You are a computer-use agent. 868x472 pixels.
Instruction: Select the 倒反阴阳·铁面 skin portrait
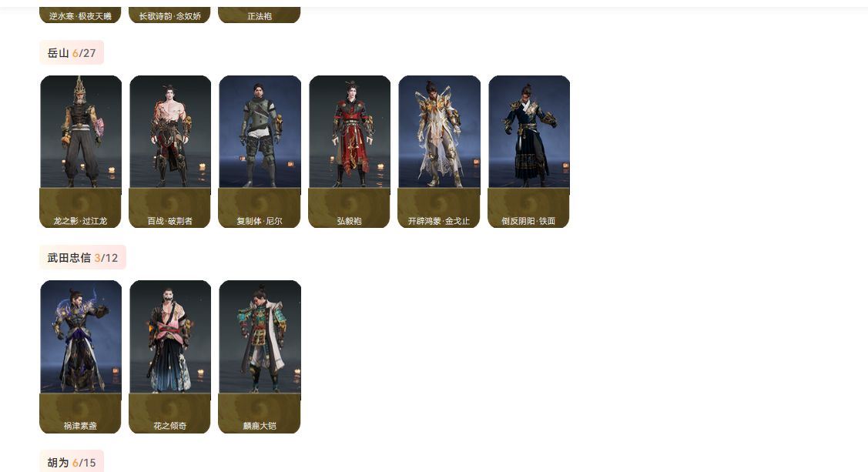click(x=529, y=132)
